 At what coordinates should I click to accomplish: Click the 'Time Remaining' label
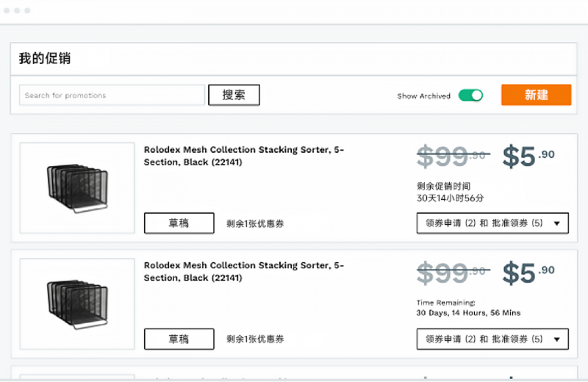(446, 303)
